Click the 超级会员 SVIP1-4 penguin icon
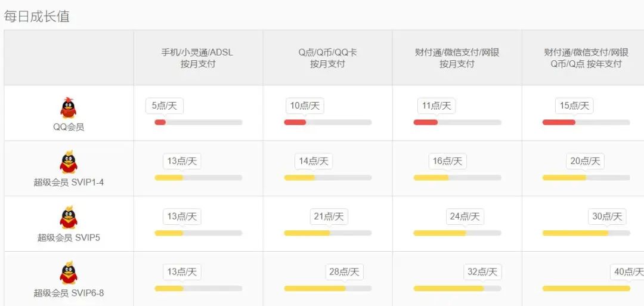The height and width of the screenshot is (306, 644). point(69,162)
